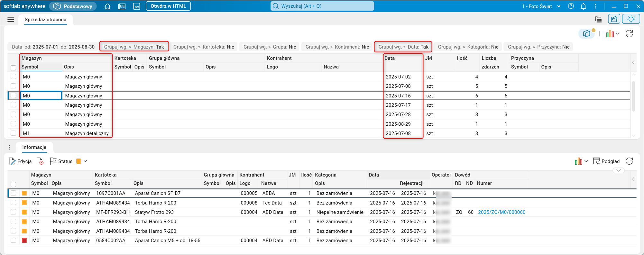Click the Wyszukaj search field
Viewport: 644px width, 255px height.
pos(322,6)
